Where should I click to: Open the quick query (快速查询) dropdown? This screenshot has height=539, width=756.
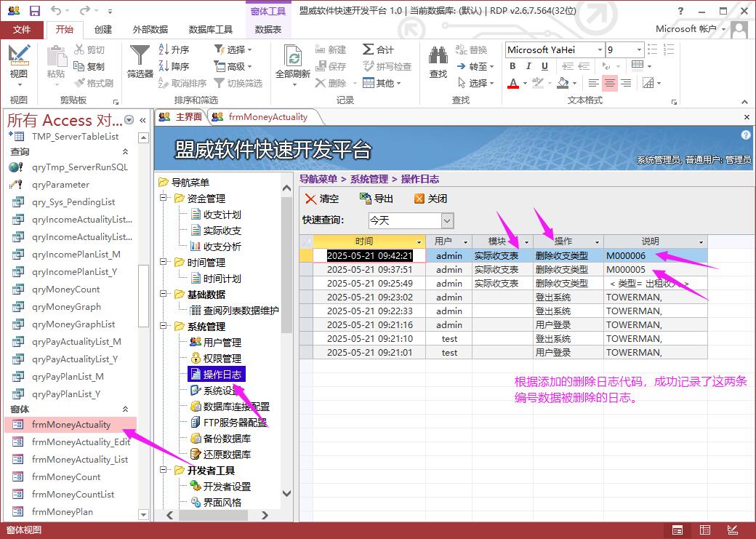click(448, 220)
